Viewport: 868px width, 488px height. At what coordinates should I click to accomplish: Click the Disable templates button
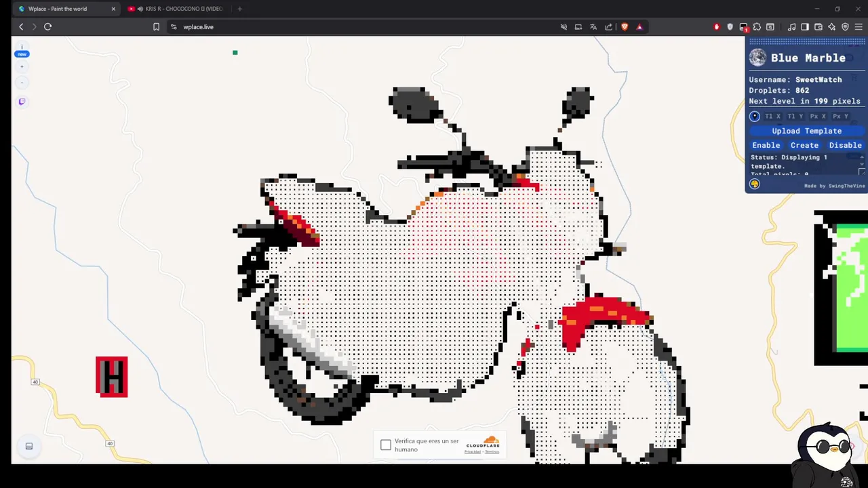click(x=845, y=145)
